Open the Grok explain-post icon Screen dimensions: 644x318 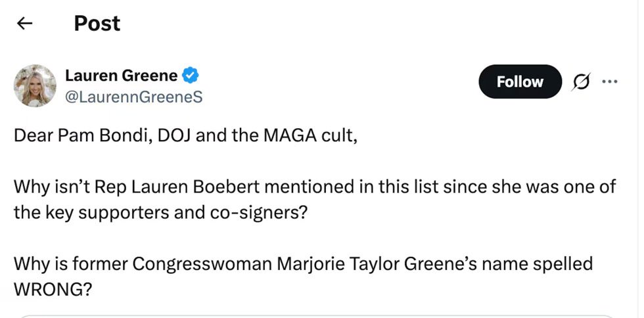coord(580,82)
